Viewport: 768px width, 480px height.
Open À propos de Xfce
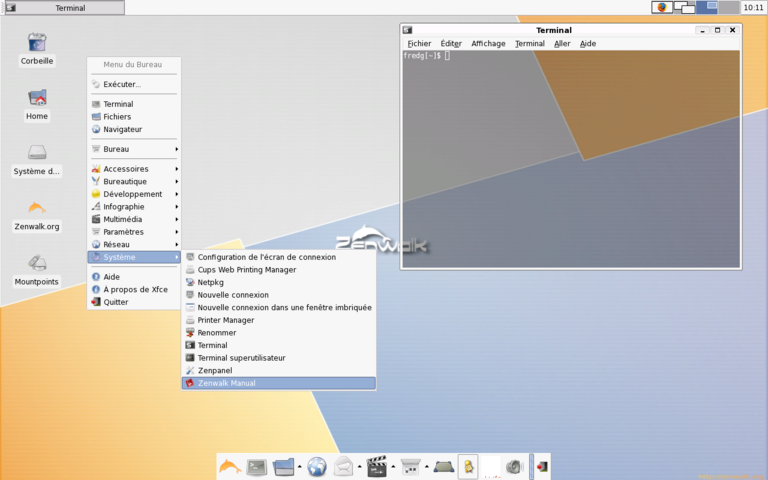pyautogui.click(x=134, y=289)
